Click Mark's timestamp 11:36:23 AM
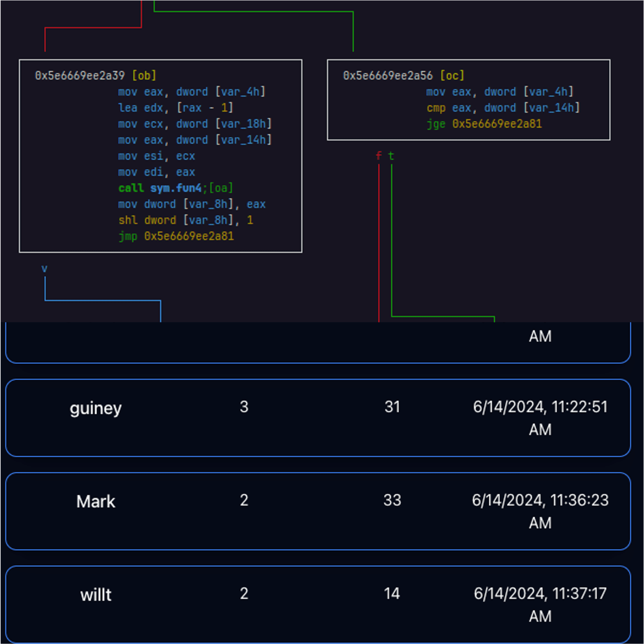The image size is (644, 644). click(x=540, y=511)
